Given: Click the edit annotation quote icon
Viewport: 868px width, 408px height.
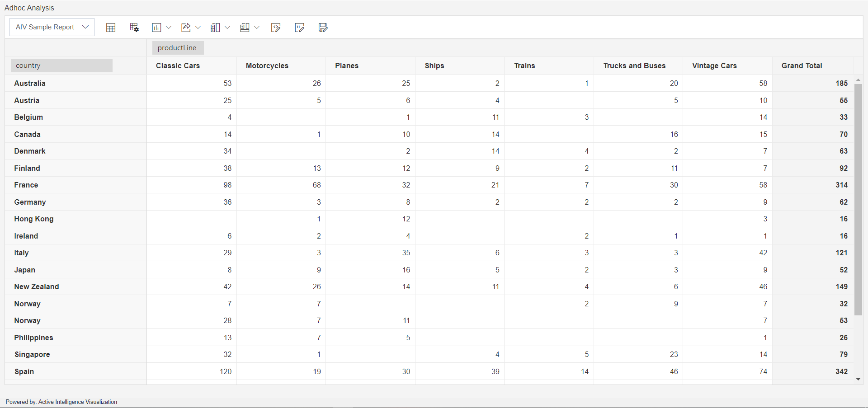Looking at the screenshot, I should (299, 28).
